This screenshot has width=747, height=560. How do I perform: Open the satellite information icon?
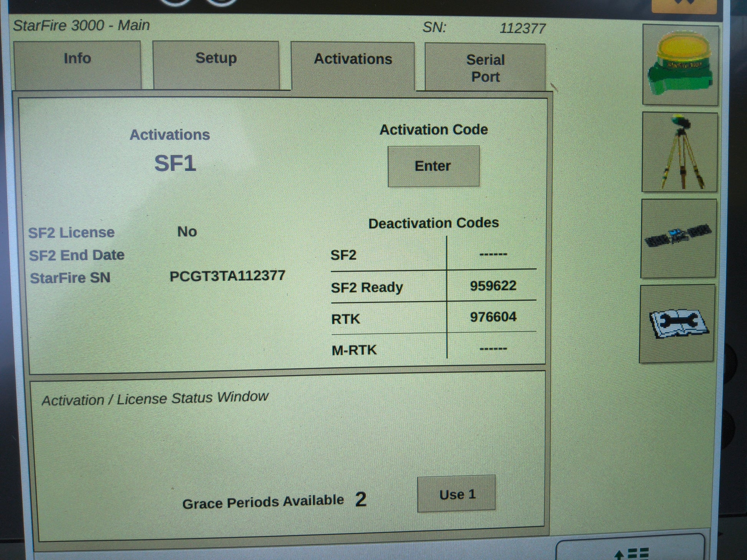[x=678, y=238]
